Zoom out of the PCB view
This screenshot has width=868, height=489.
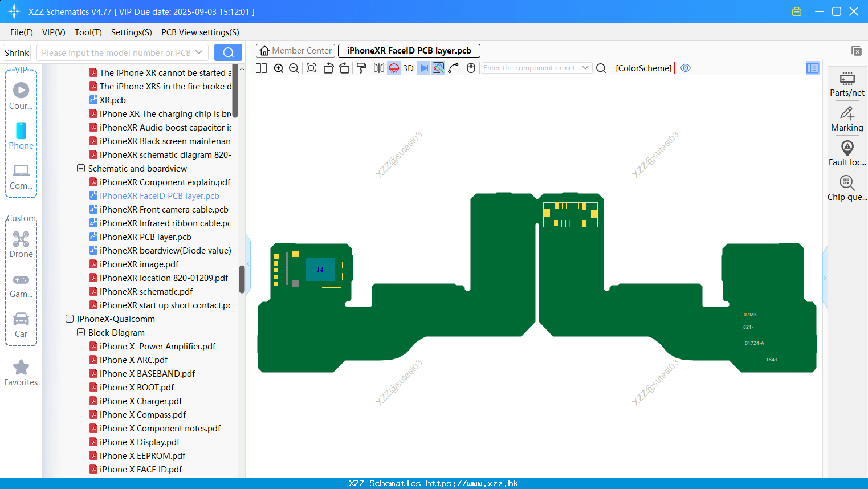pos(294,68)
